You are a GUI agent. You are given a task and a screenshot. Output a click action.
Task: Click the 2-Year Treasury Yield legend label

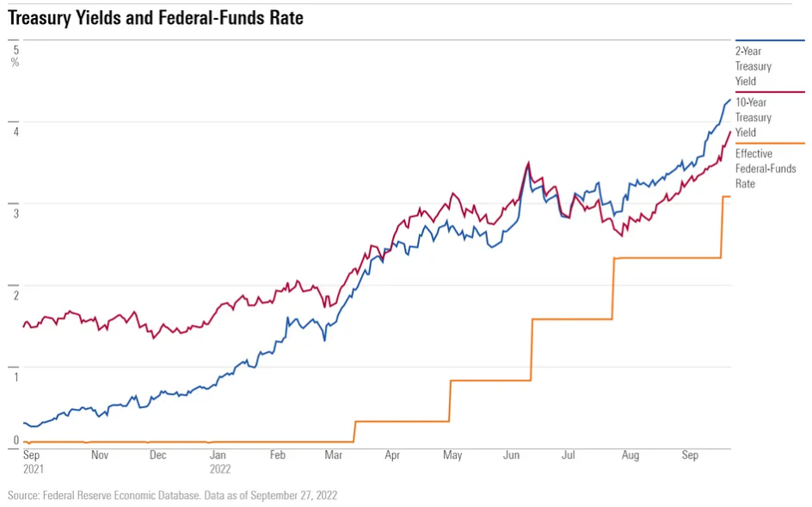753,66
